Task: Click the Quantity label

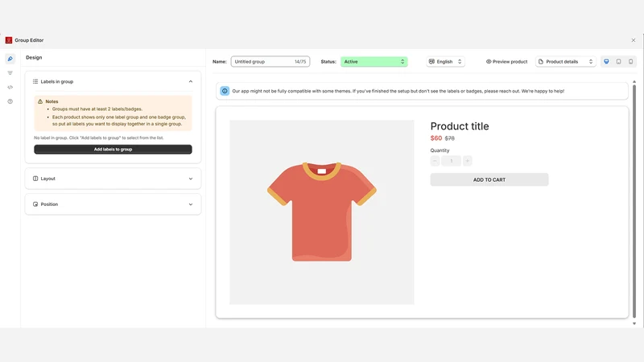Action: 440,150
